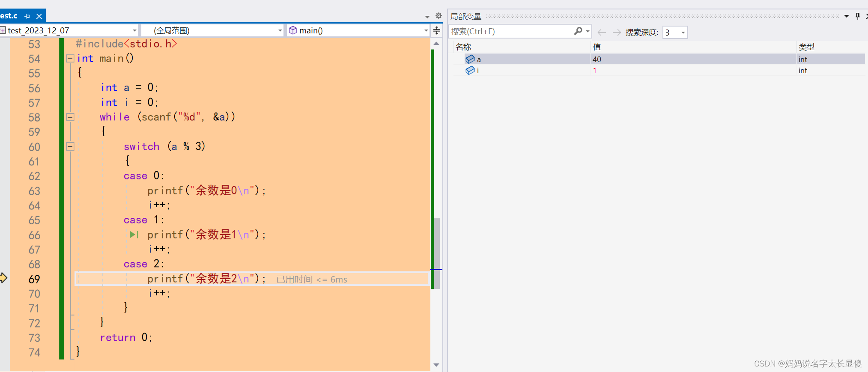The width and height of the screenshot is (868, 372).
Task: Switch to the test.c file tab
Action: tap(9, 16)
